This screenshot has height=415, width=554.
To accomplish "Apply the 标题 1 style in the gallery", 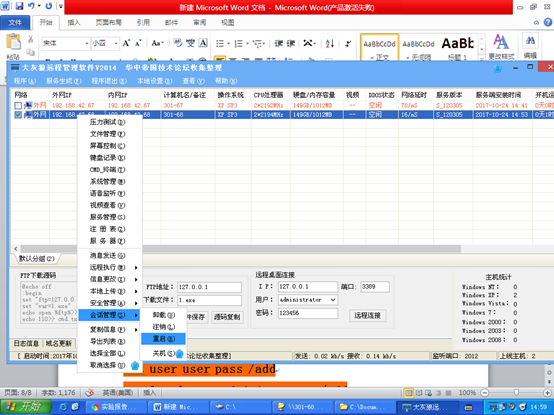I will pos(458,47).
